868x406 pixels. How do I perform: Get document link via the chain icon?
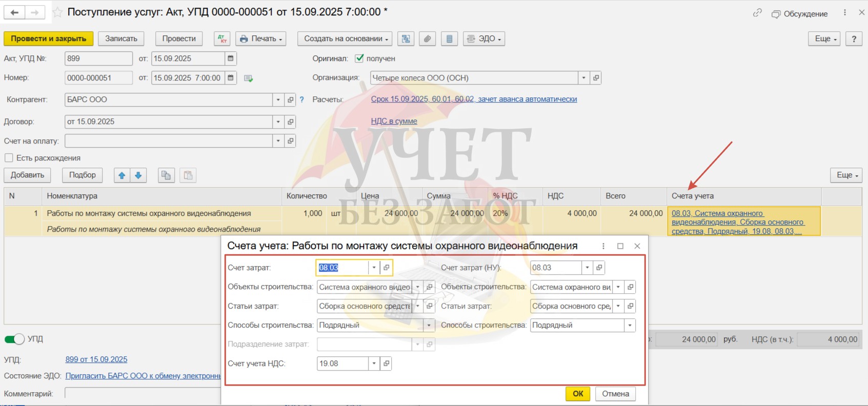pos(757,13)
